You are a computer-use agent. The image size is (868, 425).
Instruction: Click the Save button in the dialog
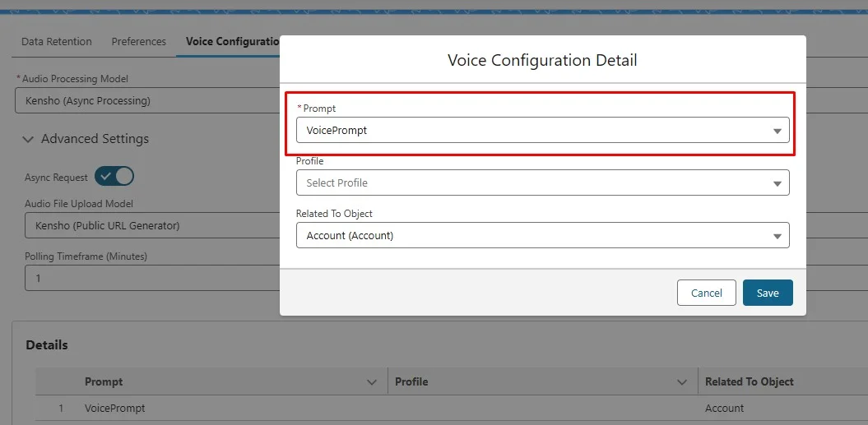pyautogui.click(x=767, y=293)
